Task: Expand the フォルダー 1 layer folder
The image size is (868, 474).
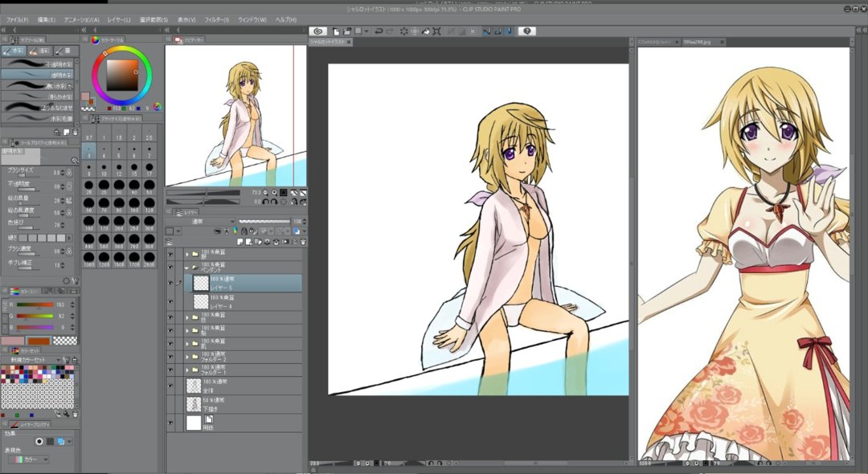Action: point(187,370)
